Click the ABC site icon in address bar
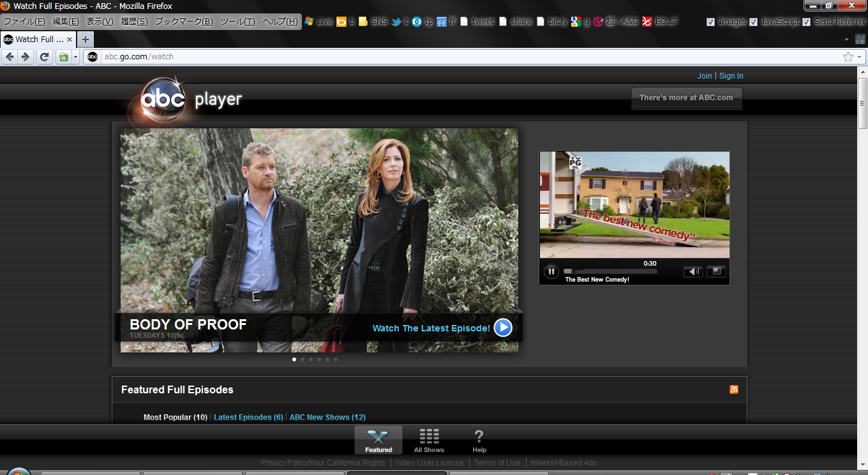Screen dimensions: 868x475 tap(93, 57)
